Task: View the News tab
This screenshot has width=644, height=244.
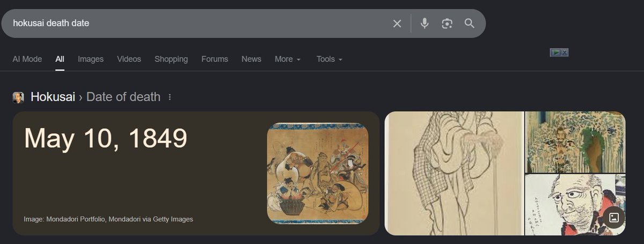Action: [x=251, y=59]
